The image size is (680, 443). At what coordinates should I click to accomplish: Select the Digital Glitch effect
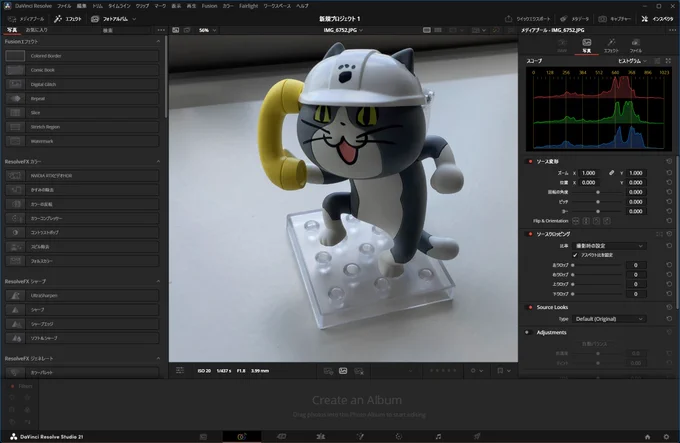click(x=82, y=85)
